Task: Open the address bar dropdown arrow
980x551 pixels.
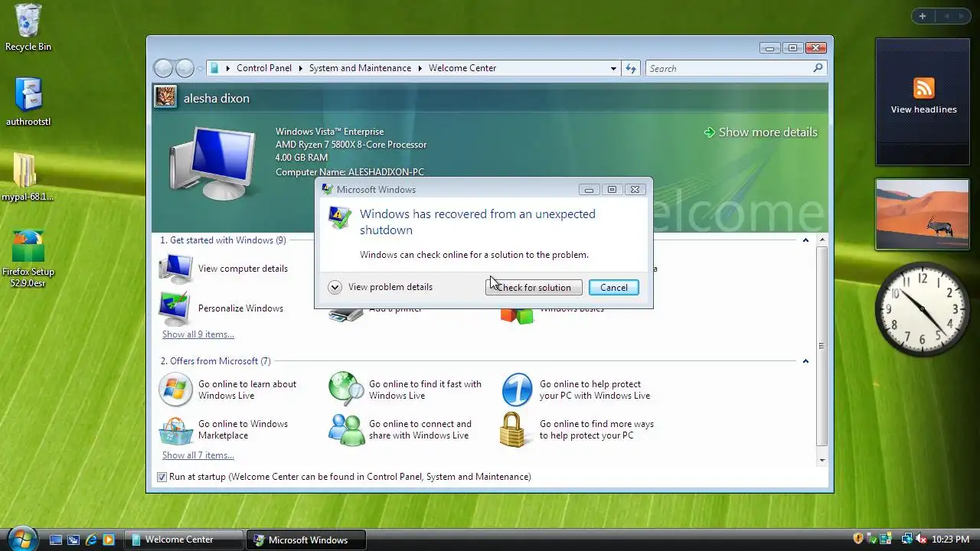Action: click(x=613, y=68)
